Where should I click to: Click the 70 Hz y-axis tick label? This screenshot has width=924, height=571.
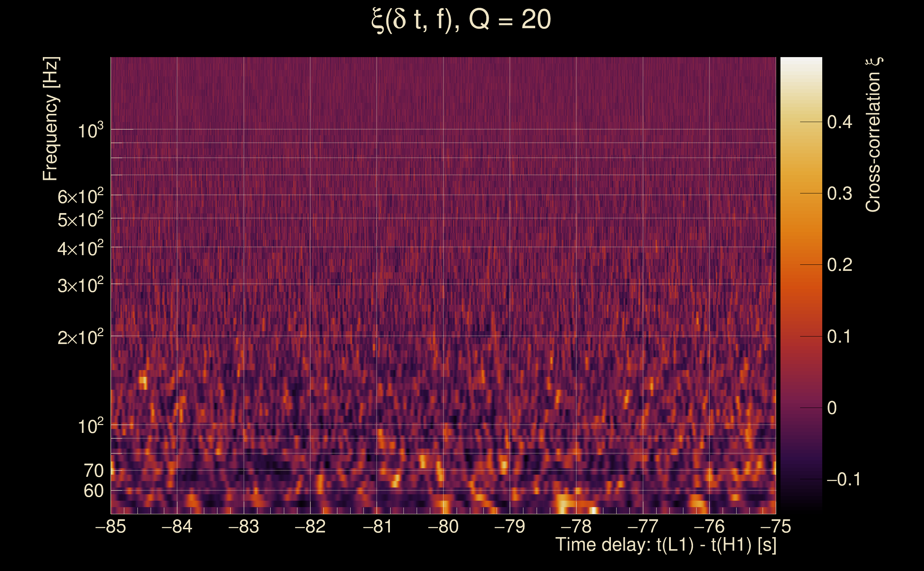[x=93, y=471]
